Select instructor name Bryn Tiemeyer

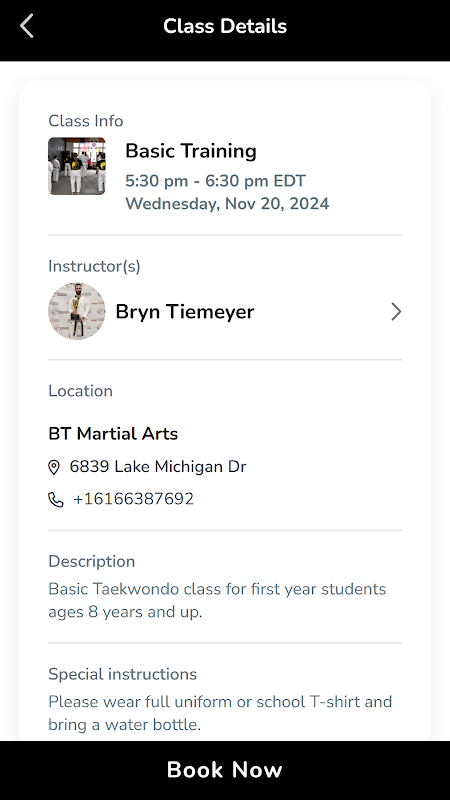[185, 312]
